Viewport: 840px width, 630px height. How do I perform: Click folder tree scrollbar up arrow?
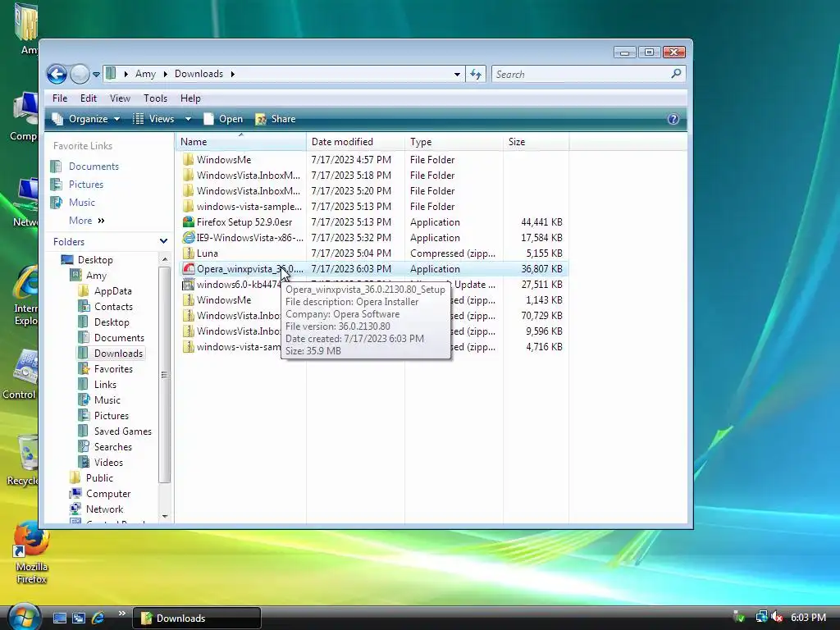(x=165, y=259)
